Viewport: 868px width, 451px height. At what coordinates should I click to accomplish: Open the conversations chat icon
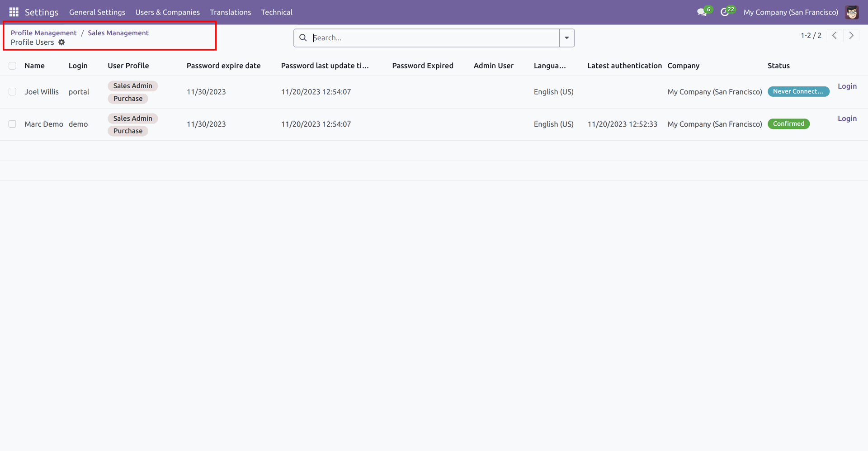(x=702, y=12)
